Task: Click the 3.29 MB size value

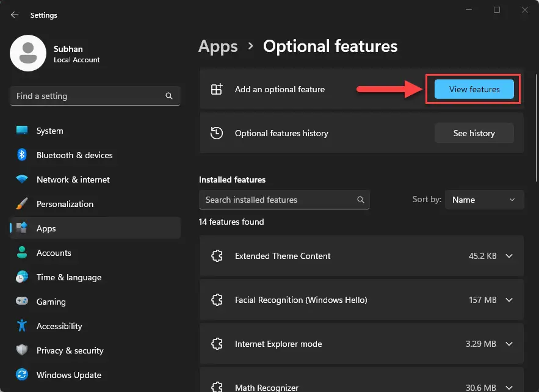Action: pyautogui.click(x=481, y=344)
